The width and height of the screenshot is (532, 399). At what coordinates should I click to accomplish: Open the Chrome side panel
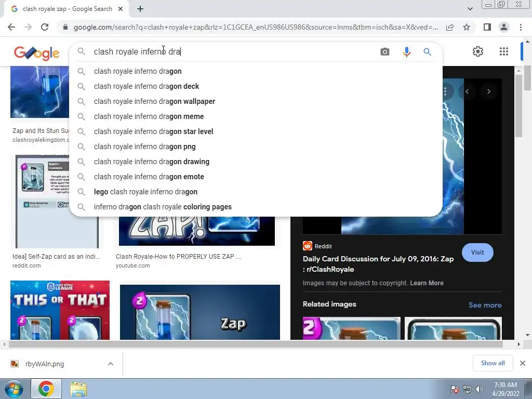click(487, 27)
